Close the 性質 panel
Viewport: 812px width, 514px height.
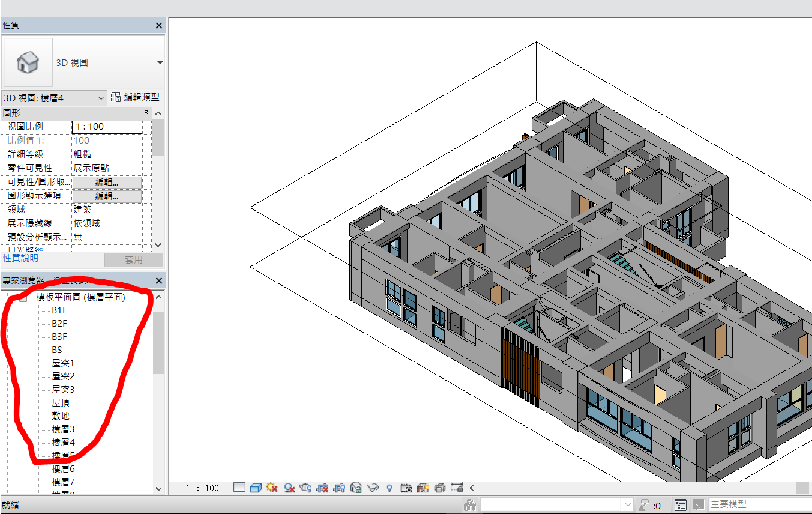pyautogui.click(x=159, y=26)
